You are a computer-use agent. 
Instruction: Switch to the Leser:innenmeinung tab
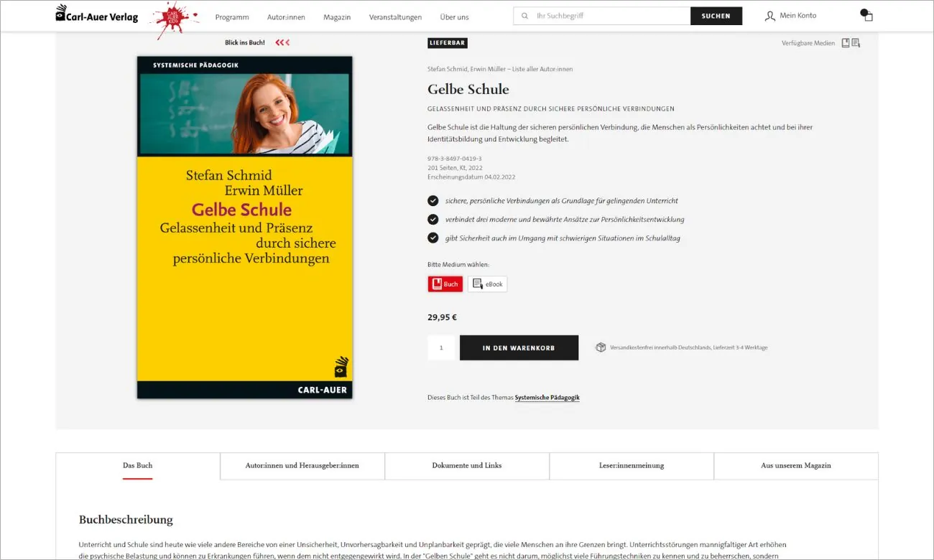click(x=631, y=465)
